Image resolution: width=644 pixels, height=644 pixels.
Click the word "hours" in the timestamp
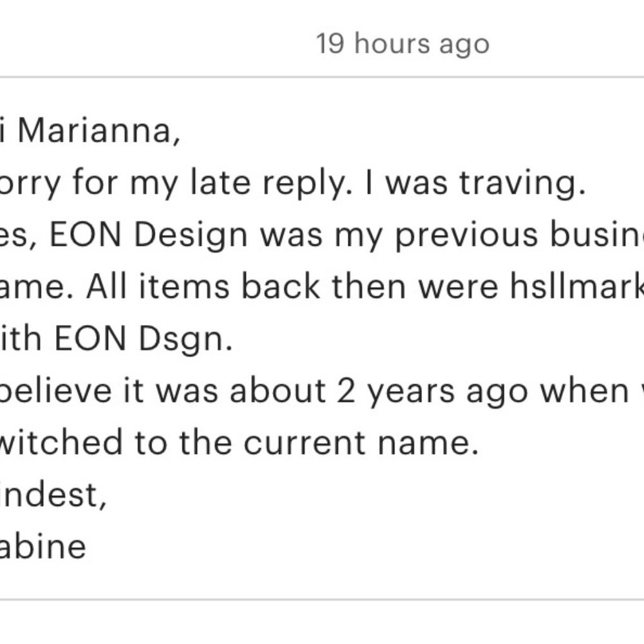coord(392,43)
